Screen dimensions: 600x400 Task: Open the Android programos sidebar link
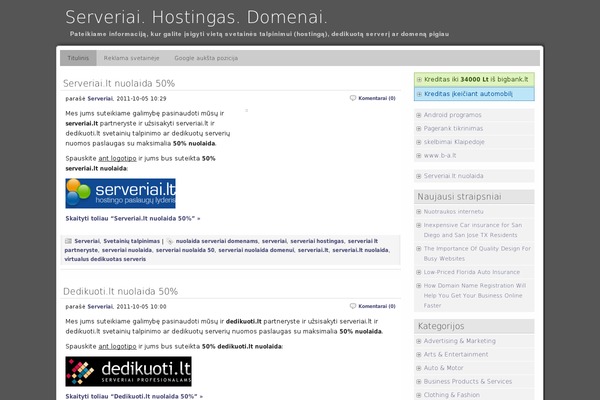coord(453,115)
